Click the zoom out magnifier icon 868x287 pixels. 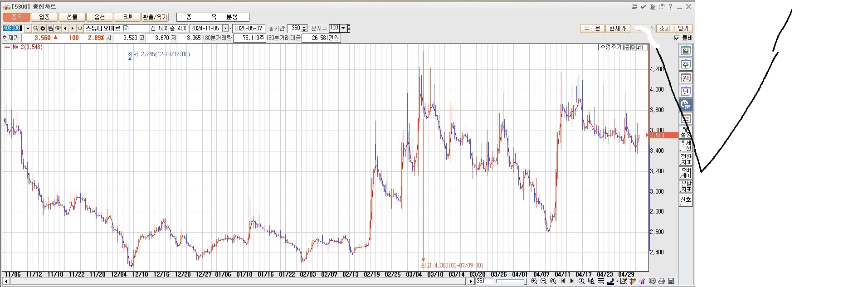pos(543,282)
